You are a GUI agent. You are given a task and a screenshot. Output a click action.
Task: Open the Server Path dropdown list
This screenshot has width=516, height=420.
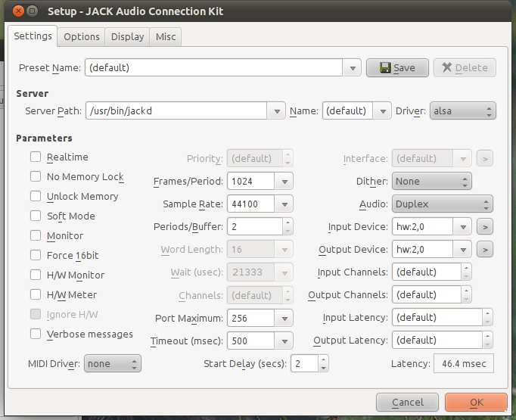tap(276, 111)
